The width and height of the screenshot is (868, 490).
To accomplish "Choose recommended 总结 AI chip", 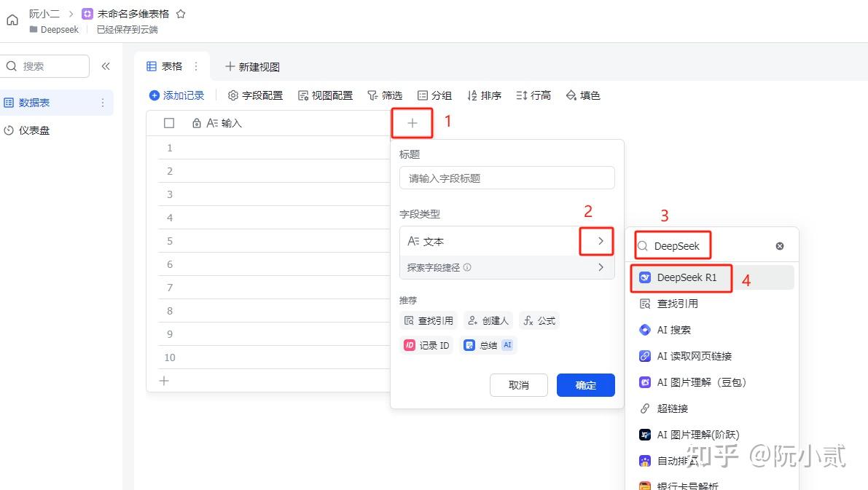I will tap(488, 345).
